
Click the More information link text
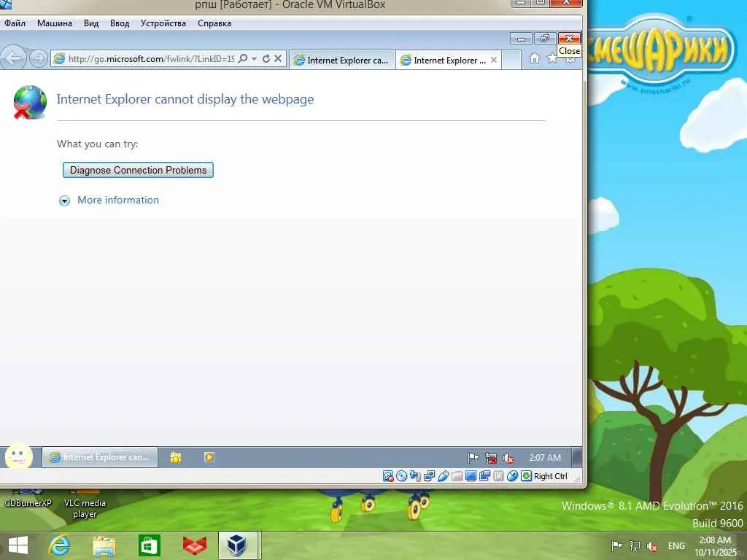point(118,200)
